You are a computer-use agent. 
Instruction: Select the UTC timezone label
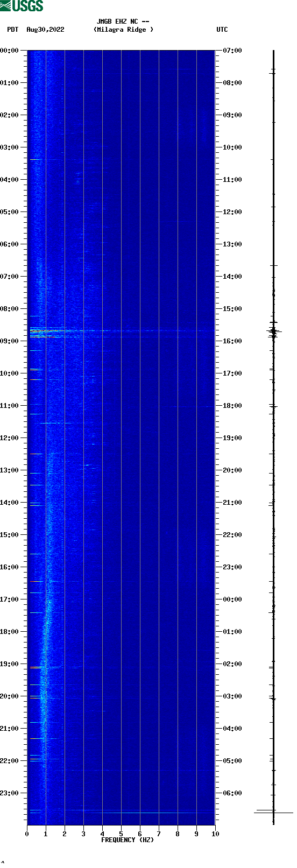coord(222,30)
